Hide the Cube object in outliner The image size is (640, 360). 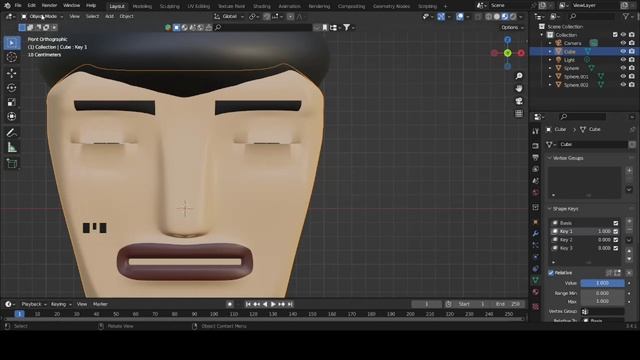(x=623, y=51)
